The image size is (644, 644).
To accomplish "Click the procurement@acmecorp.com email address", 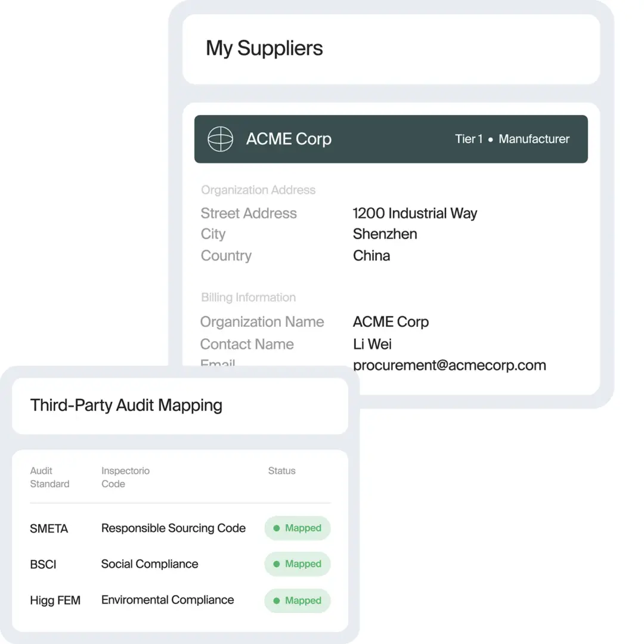I will click(450, 365).
